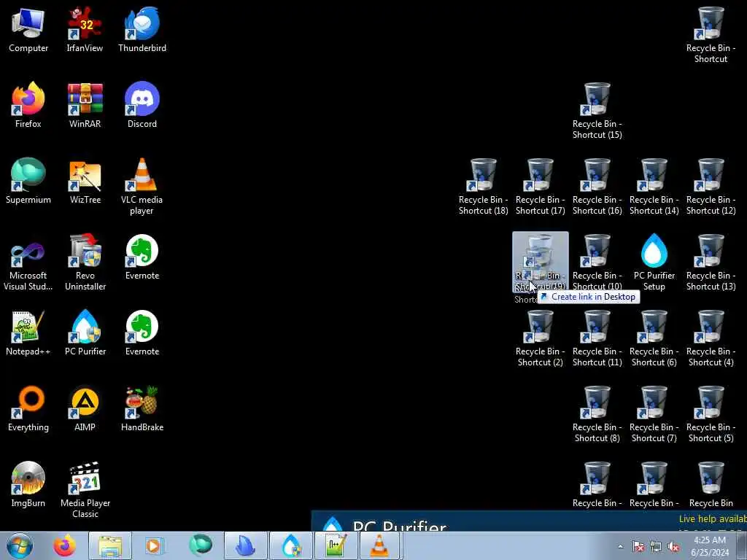Click the AIMP desktop icon
The image size is (747, 560).
(85, 408)
